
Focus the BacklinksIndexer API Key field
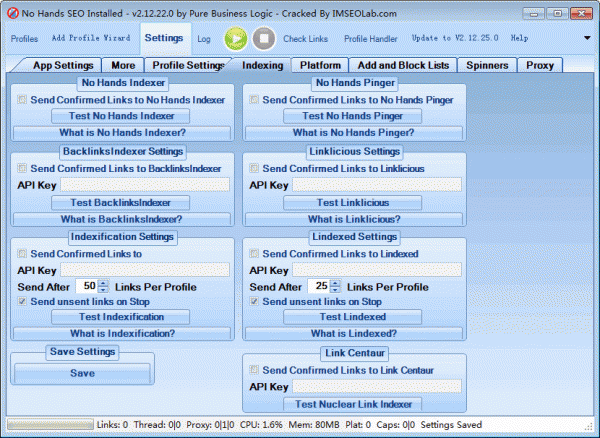145,185
